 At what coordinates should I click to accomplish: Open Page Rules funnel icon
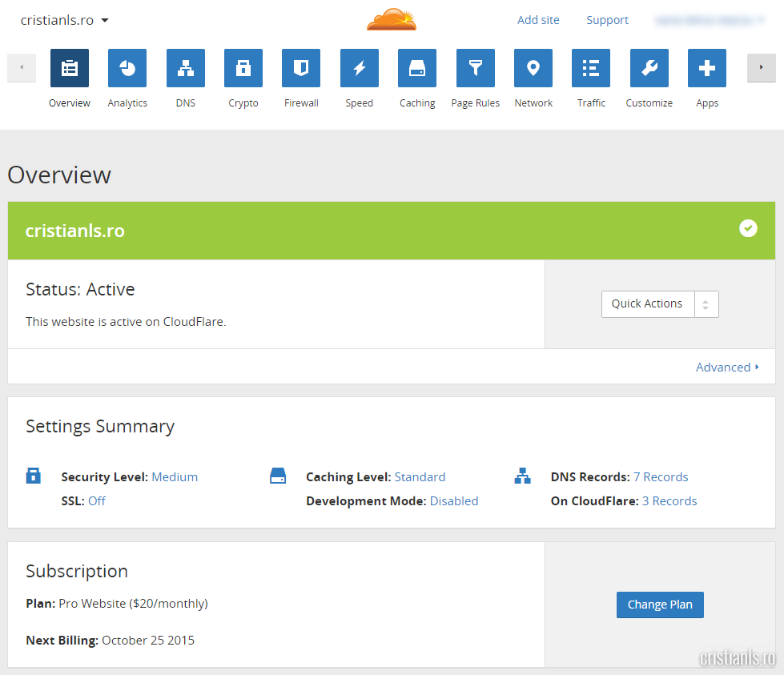pyautogui.click(x=475, y=69)
